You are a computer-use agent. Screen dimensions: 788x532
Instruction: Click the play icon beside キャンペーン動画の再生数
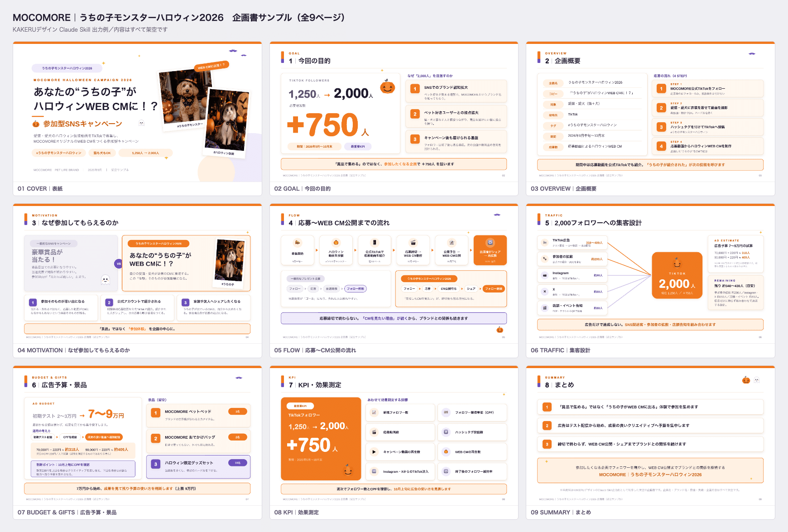pyautogui.click(x=374, y=452)
